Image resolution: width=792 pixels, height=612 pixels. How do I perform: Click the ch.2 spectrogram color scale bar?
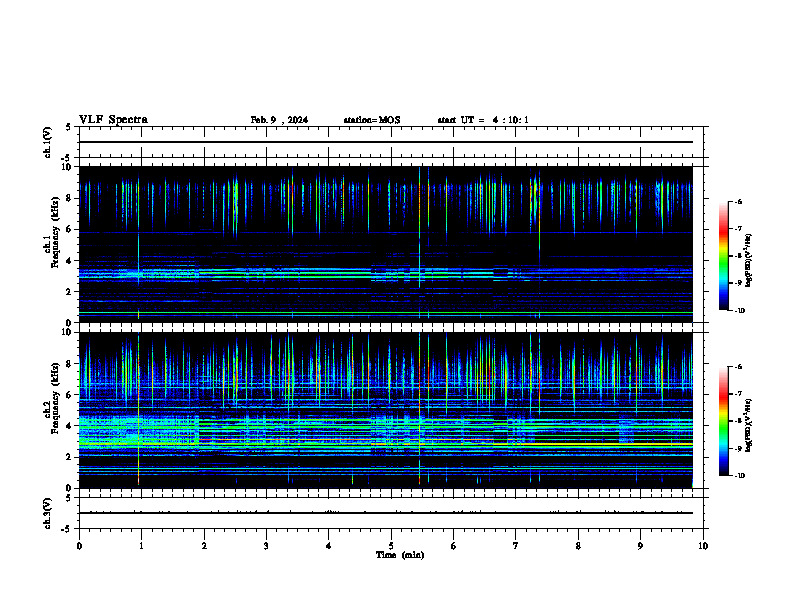(723, 421)
